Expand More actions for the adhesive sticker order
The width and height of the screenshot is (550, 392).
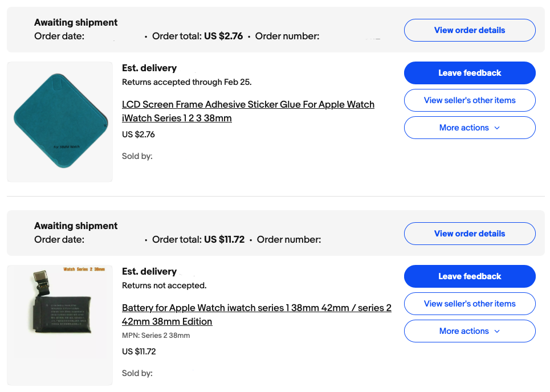(x=469, y=128)
